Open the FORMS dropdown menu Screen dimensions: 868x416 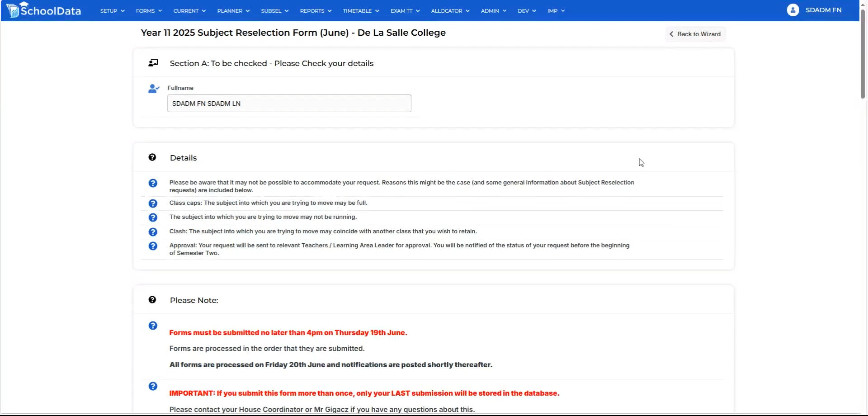[149, 11]
